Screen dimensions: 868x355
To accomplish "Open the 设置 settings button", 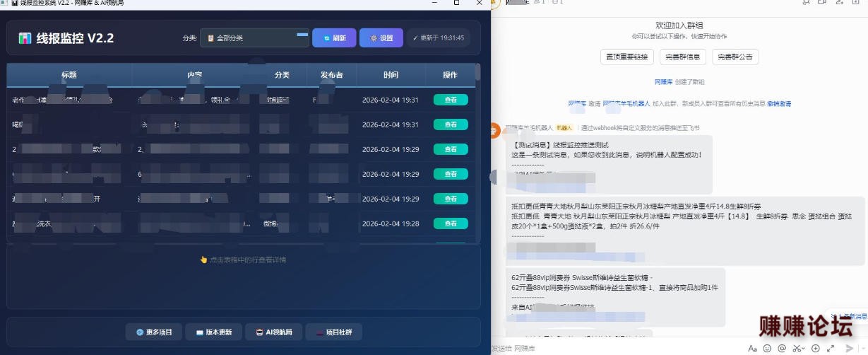I will [381, 38].
